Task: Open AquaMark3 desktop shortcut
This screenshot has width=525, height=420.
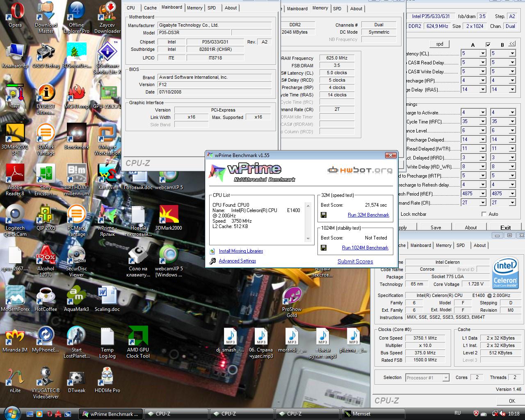Action: click(x=76, y=299)
